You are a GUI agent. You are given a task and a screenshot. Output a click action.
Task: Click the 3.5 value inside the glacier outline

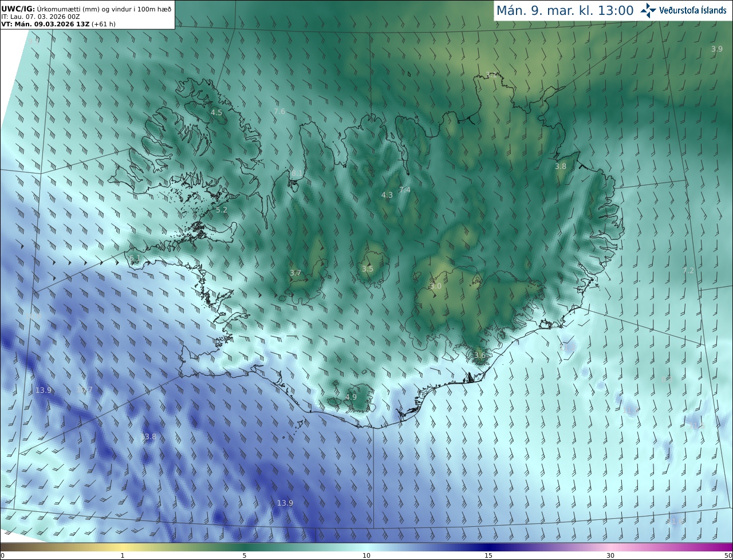pyautogui.click(x=368, y=269)
